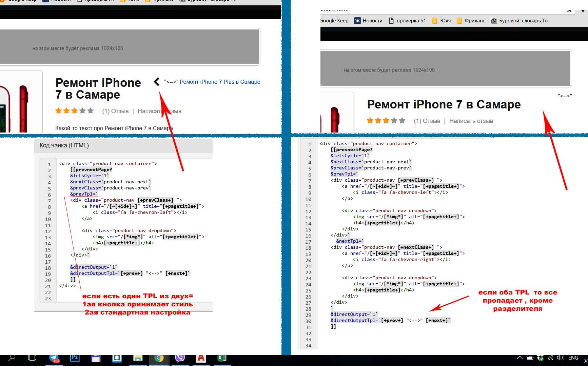
Task: Open the проверка h1 bookmark
Action: (x=407, y=21)
